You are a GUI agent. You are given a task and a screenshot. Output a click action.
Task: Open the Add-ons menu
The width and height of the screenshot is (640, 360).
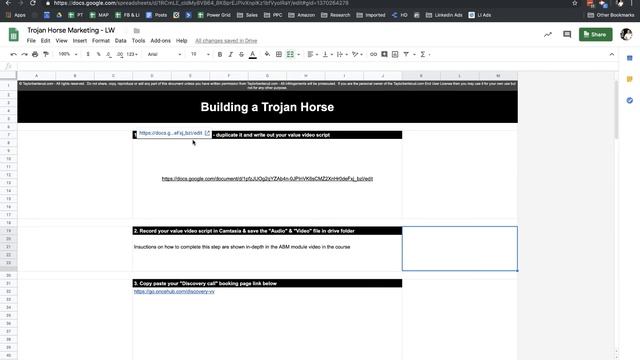point(160,41)
